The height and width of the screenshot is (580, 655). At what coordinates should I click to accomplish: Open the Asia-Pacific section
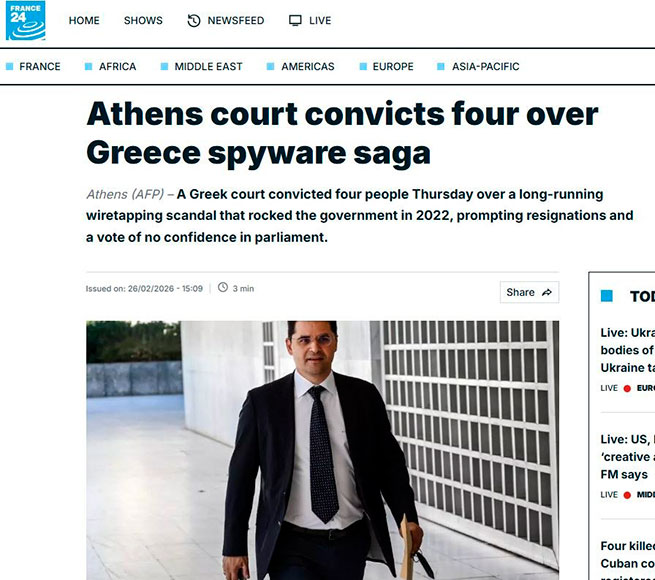(485, 66)
